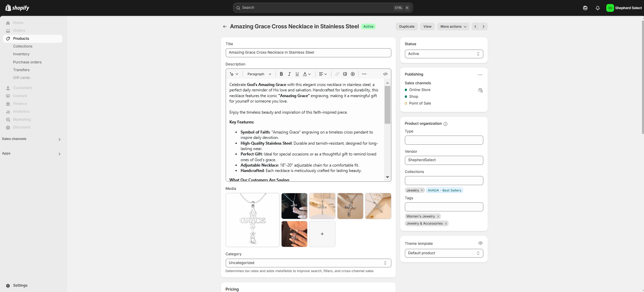Image resolution: width=644 pixels, height=292 pixels.
Task: Remove the Jewelry & Accessories tag
Action: click(x=446, y=224)
